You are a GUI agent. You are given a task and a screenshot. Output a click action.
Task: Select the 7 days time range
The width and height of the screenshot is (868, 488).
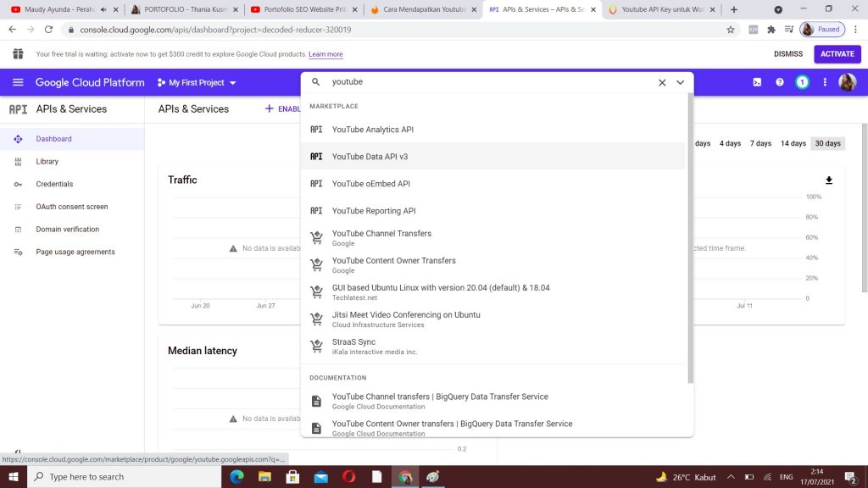pyautogui.click(x=760, y=143)
